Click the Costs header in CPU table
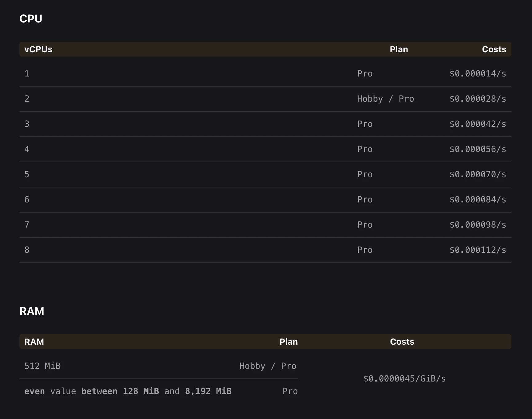Screen dimensions: 532x419 pyautogui.click(x=494, y=49)
